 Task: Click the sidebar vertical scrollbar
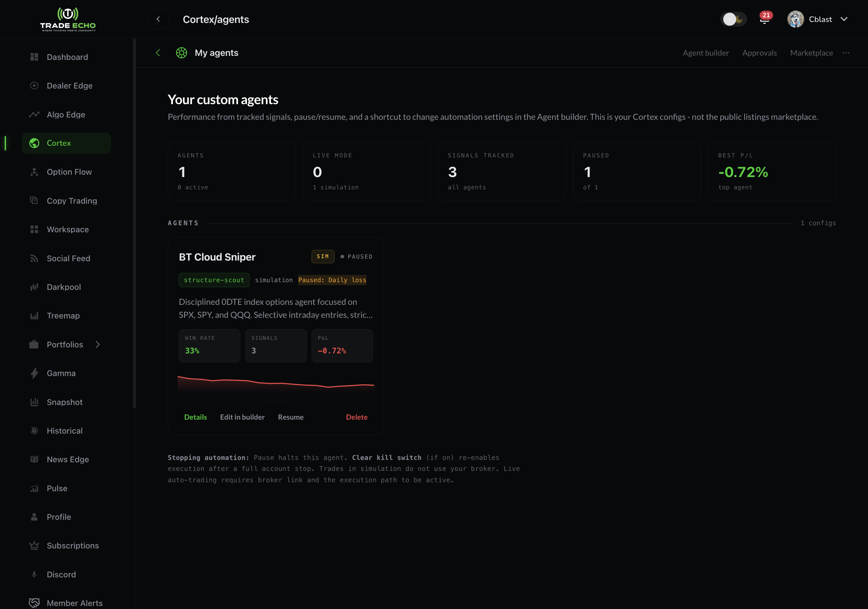pyautogui.click(x=134, y=223)
